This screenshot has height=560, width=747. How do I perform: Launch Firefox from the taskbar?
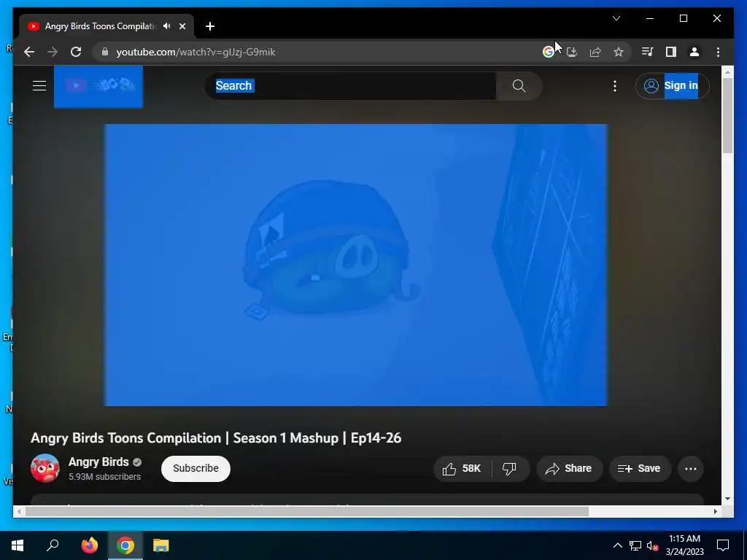pyautogui.click(x=90, y=545)
